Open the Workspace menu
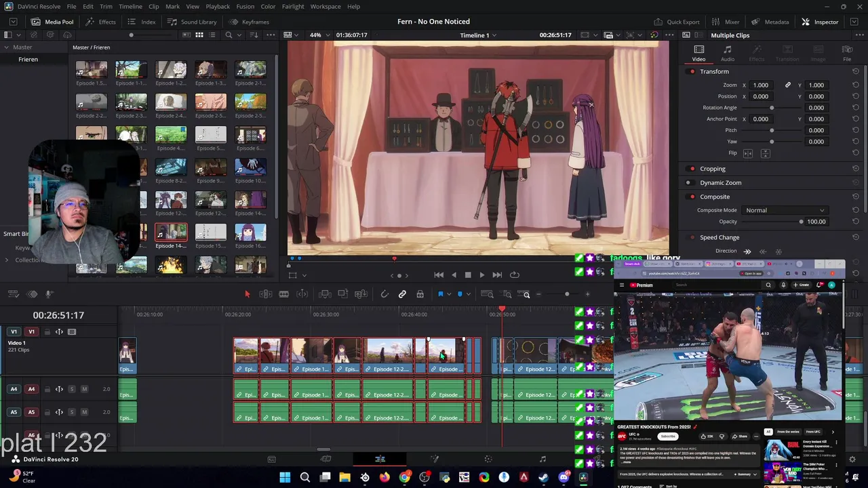Screen dimensions: 868x488 (x=325, y=6)
